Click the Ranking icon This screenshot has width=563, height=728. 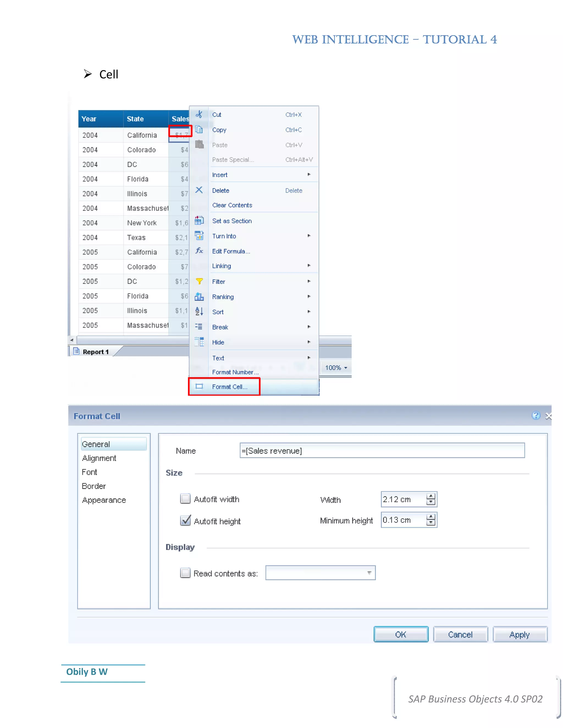[x=199, y=296]
